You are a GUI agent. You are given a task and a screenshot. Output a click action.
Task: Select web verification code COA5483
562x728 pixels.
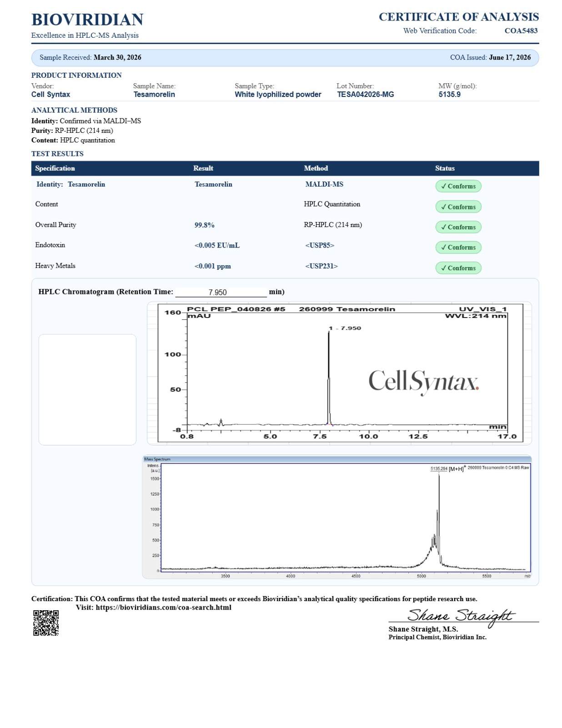521,31
